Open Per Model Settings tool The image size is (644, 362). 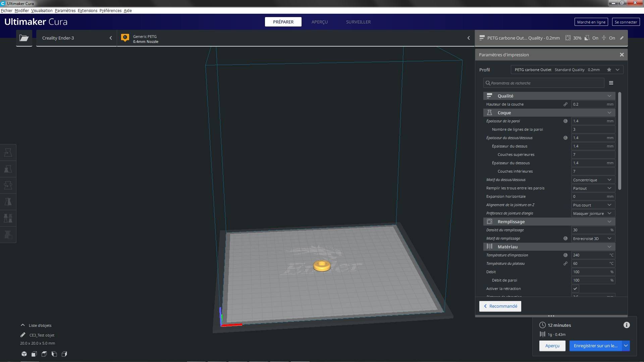[8, 218]
